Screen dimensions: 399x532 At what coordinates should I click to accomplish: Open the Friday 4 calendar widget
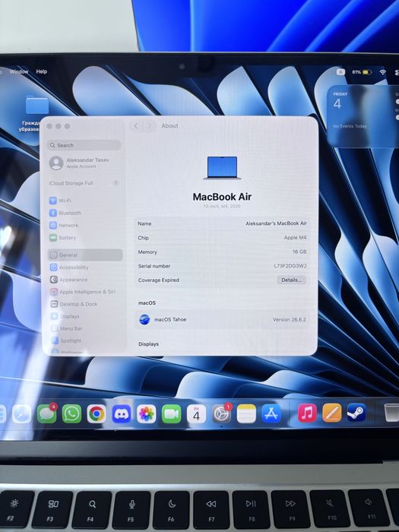(x=363, y=116)
